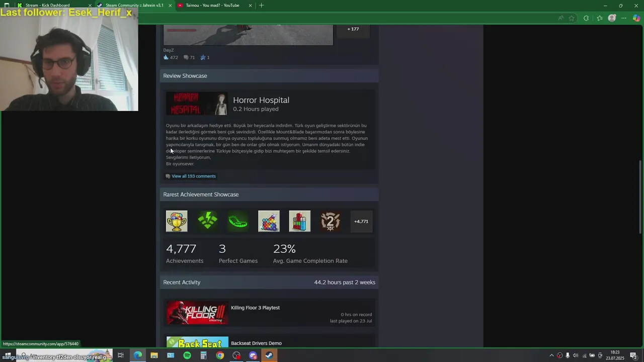Switch to the Steam Community Jahrein tab
The height and width of the screenshot is (362, 644).
[134, 6]
